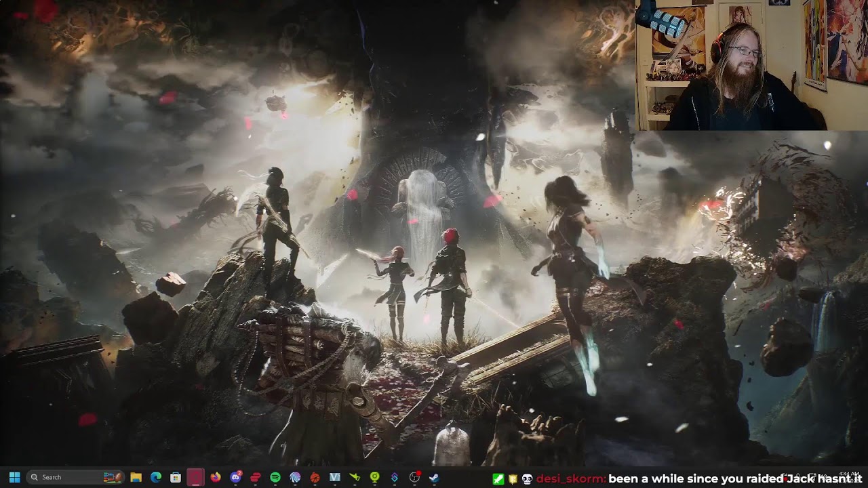
Task: Open Spotify from the taskbar
Action: pos(275,477)
